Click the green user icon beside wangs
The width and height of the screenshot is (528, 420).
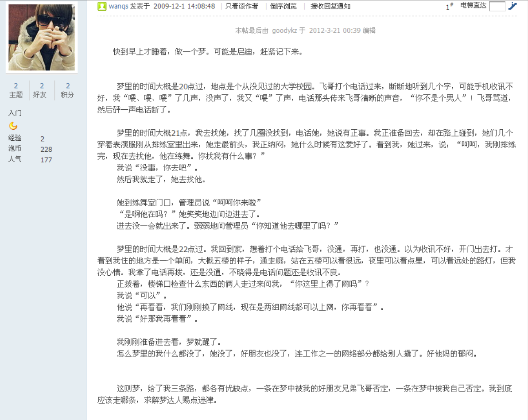tap(102, 6)
